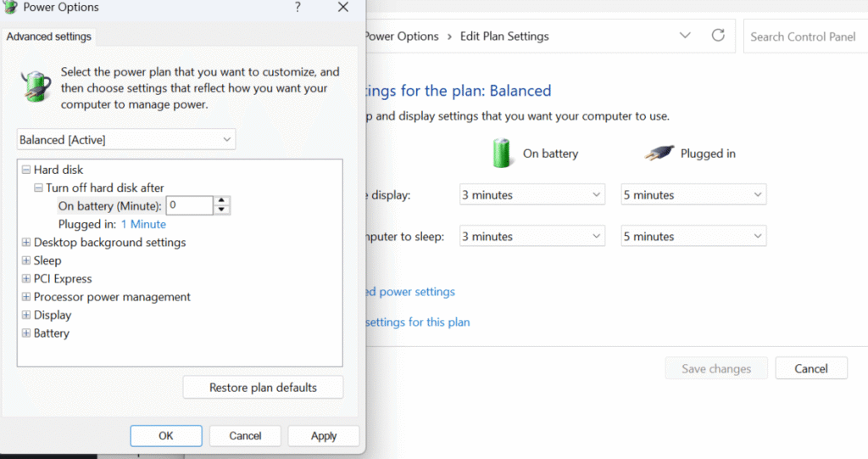Click the Plugged in 1 Minute link
This screenshot has height=459, width=868.
(143, 225)
